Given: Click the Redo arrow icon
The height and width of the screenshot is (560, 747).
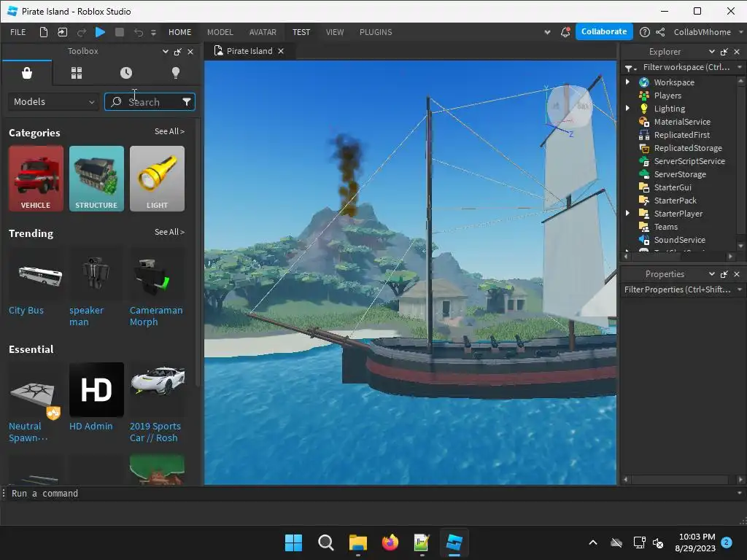Looking at the screenshot, I should 82,32.
